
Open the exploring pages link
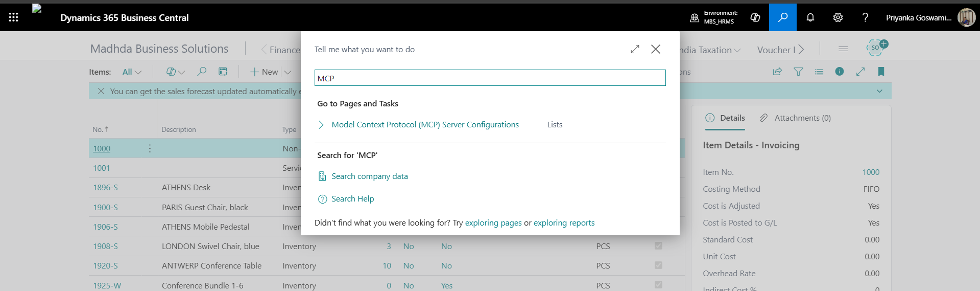493,223
